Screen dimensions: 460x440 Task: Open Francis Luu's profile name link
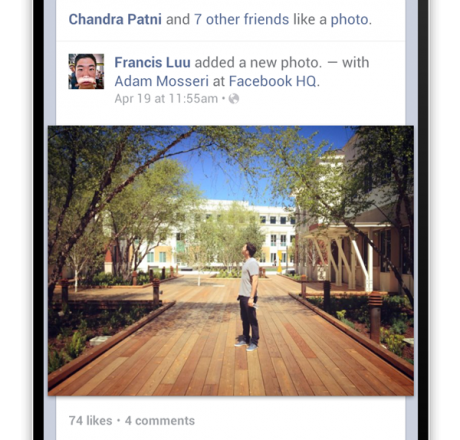pyautogui.click(x=152, y=62)
